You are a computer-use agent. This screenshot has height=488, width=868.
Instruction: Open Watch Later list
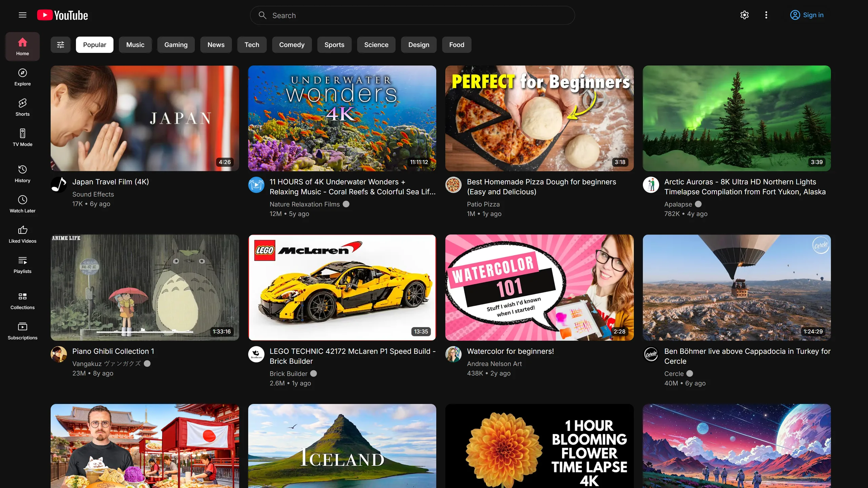pos(22,204)
